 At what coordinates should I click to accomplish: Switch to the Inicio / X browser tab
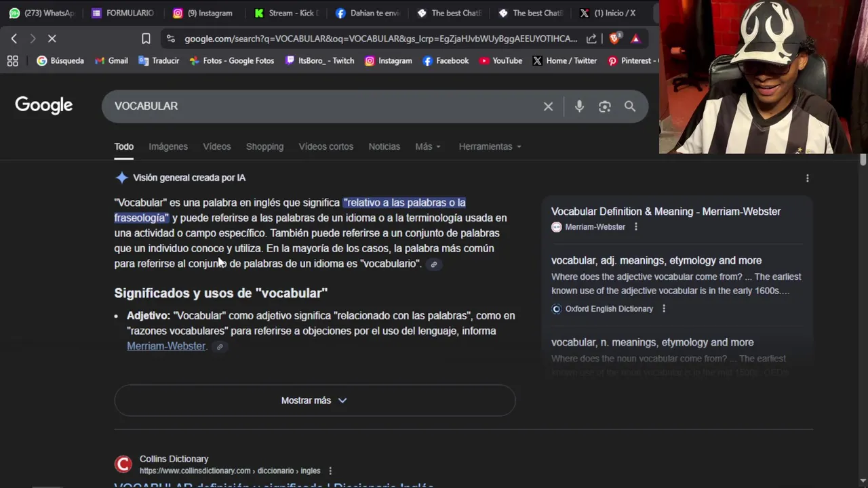coord(612,13)
